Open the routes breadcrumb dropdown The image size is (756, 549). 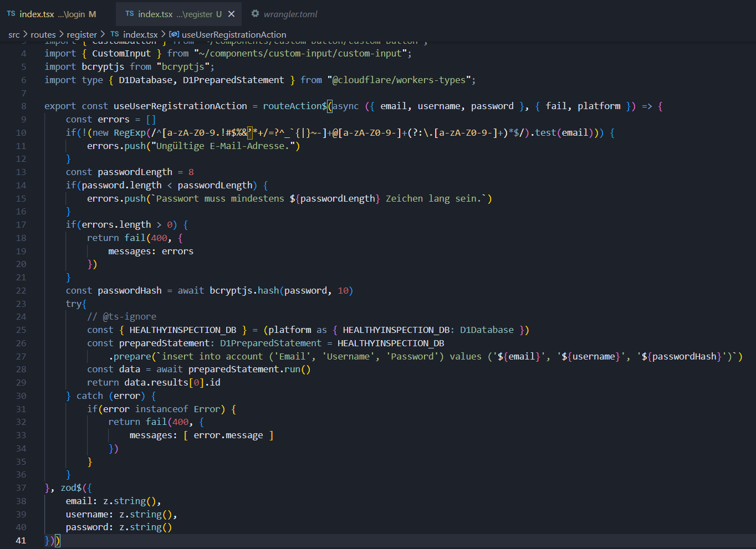43,34
